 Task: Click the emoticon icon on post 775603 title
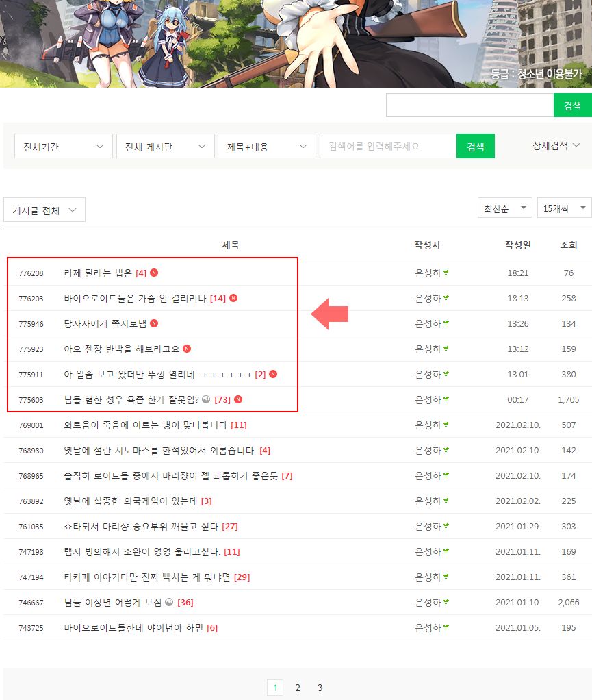pos(206,399)
